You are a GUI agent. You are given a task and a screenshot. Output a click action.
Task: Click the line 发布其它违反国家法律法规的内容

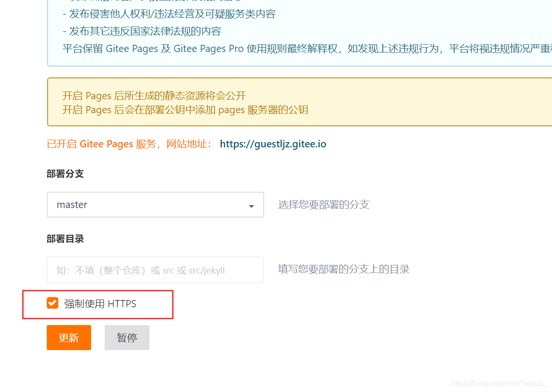pyautogui.click(x=142, y=31)
